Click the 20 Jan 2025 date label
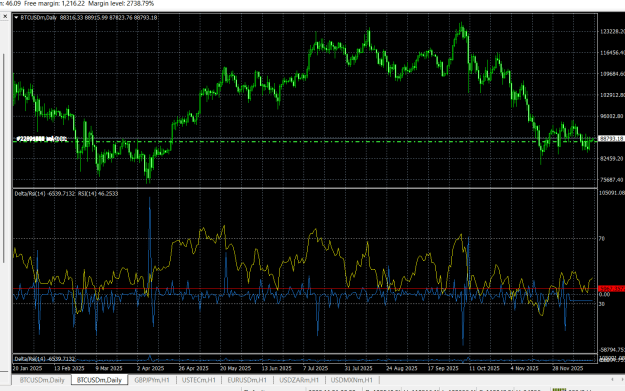The image size is (625, 391). [27, 368]
